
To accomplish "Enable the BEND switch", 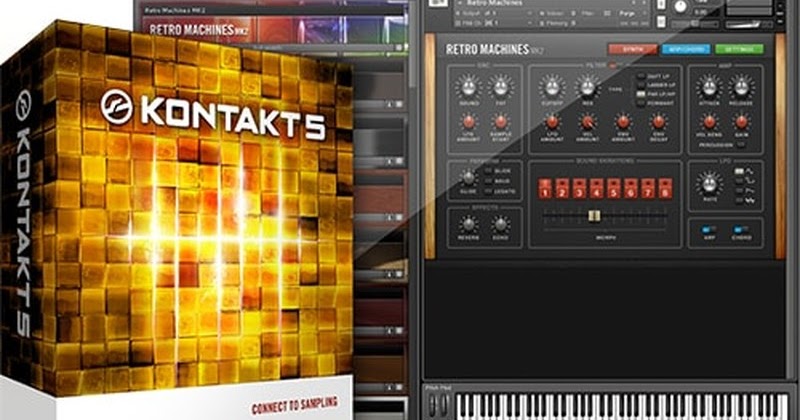I will pyautogui.click(x=489, y=181).
